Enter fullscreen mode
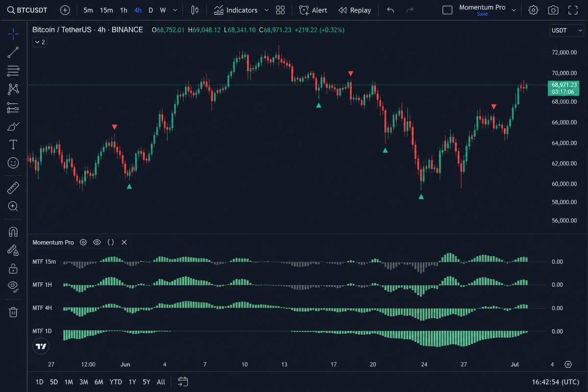588x392 pixels. (573, 10)
